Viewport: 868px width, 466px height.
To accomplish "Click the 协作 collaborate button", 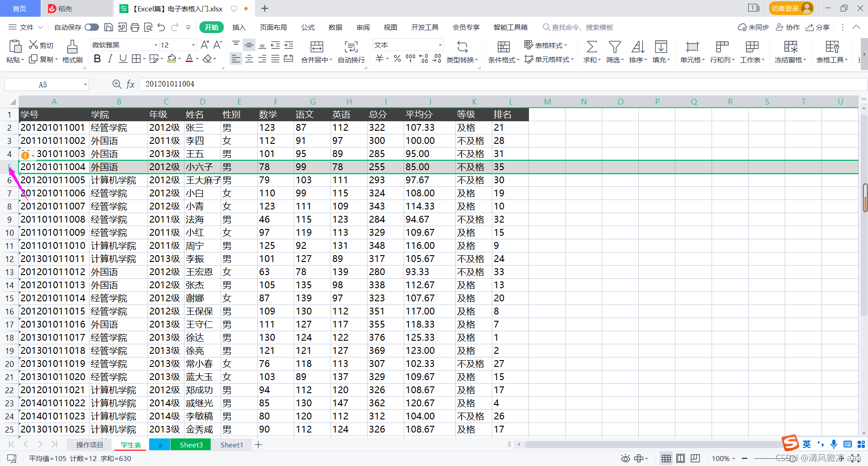I will point(788,28).
